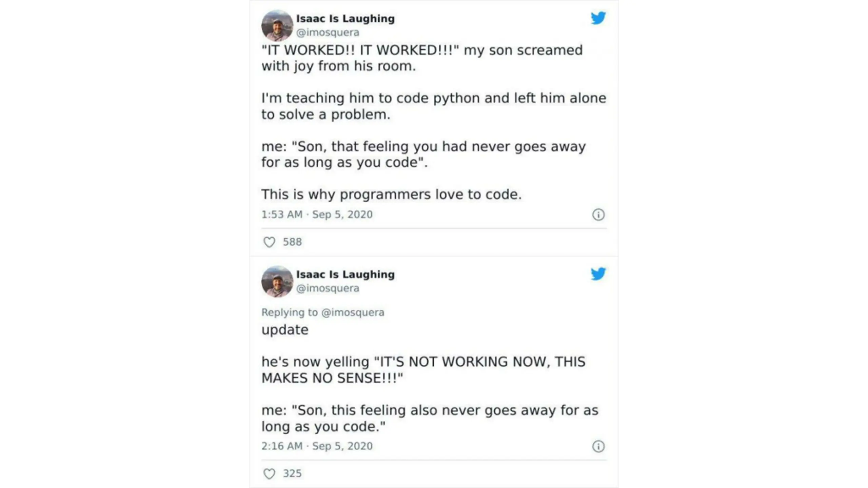View the 325 like count

click(x=292, y=473)
